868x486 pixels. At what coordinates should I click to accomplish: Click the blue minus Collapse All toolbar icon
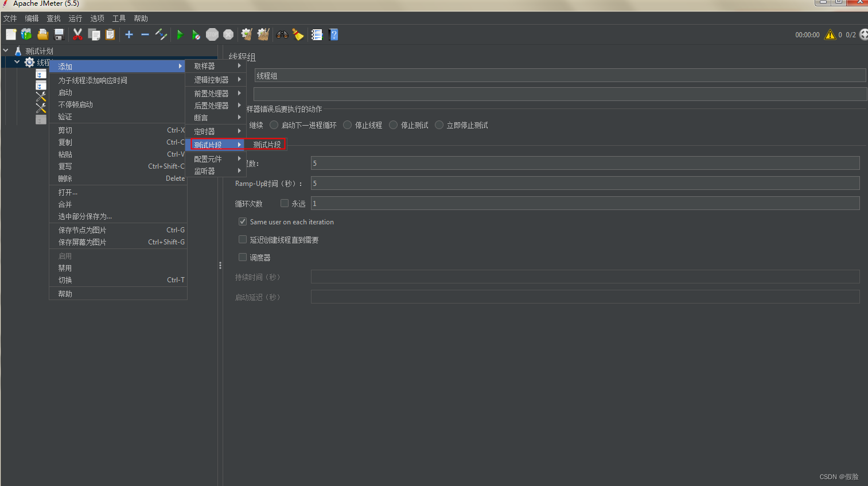145,34
